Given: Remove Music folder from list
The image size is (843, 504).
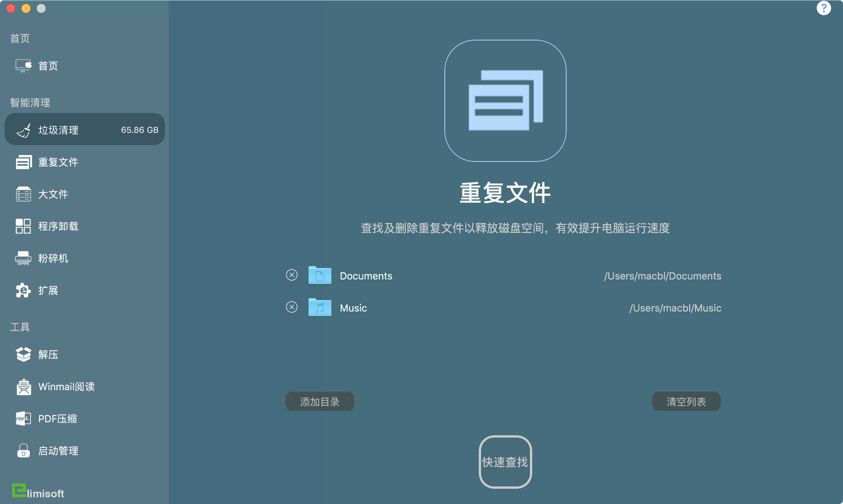Looking at the screenshot, I should coord(292,307).
